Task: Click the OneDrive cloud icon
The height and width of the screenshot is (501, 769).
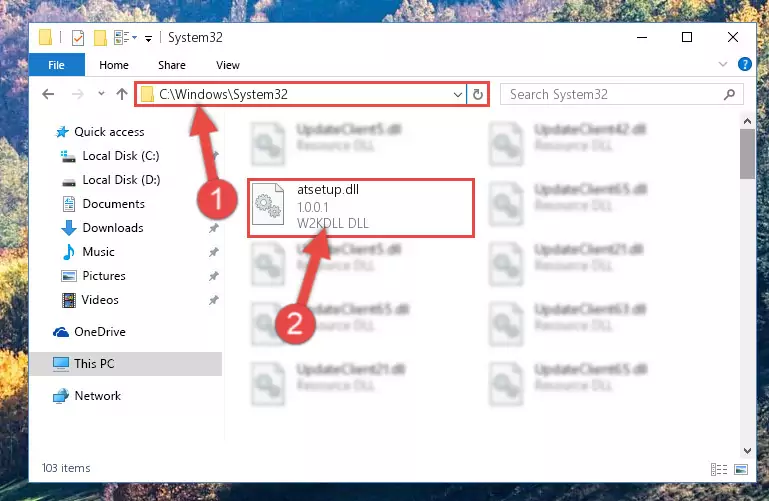Action: (x=61, y=332)
